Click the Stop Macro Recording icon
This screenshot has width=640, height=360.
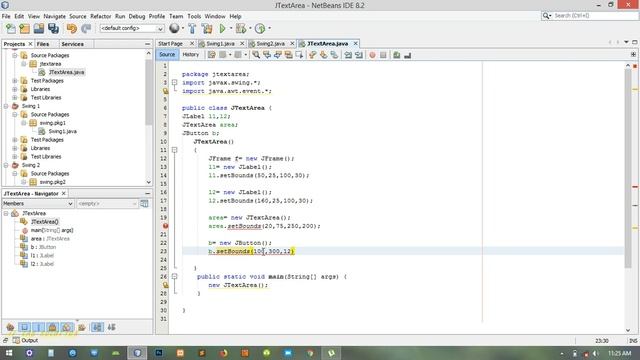383,55
